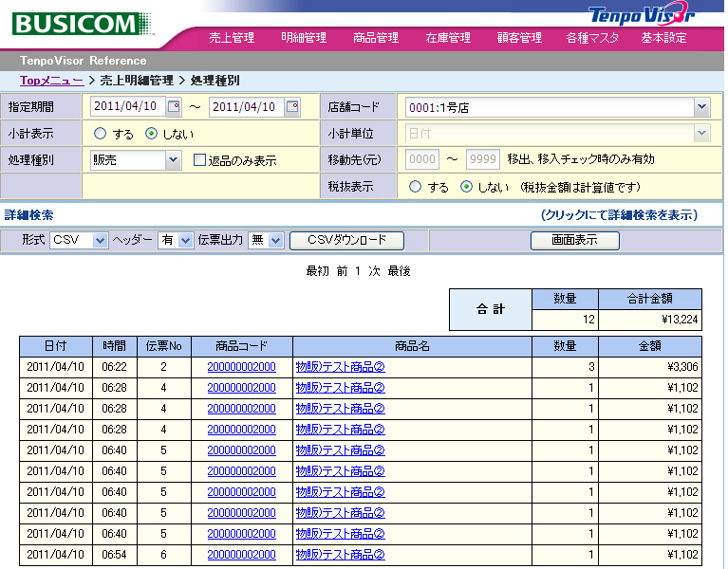728x569 pixels.
Task: Open the 基本設定 menu
Action: click(663, 38)
